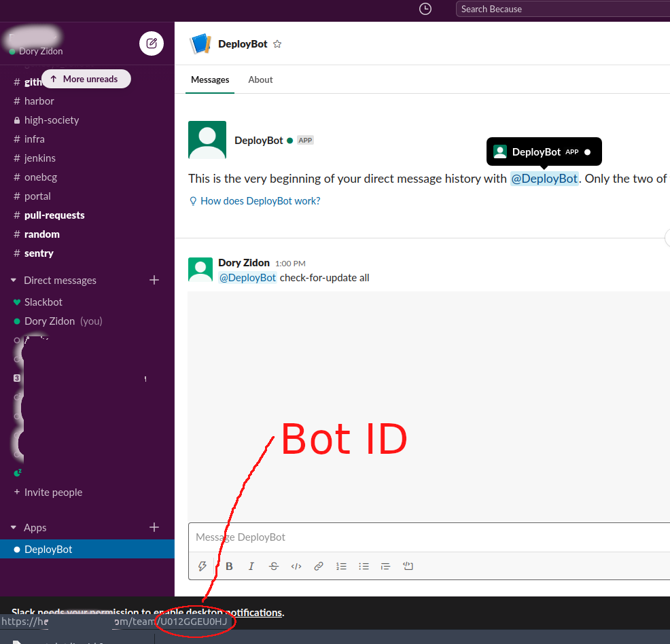670x644 pixels.
Task: Add an app with the plus icon
Action: (154, 527)
